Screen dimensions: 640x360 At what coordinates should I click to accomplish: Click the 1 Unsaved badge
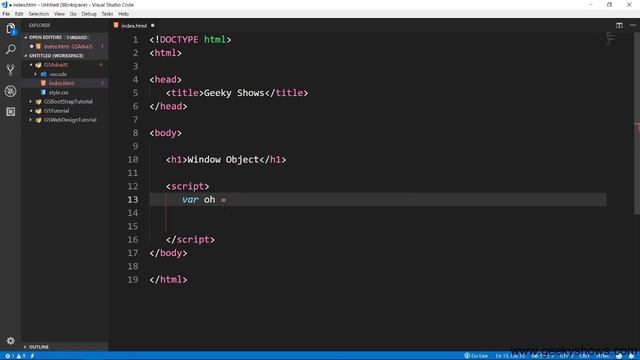tap(77, 37)
